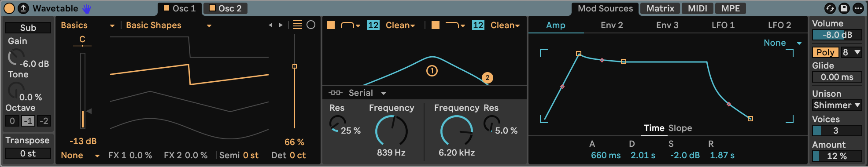Toggle the Sub oscillator button

28,28
